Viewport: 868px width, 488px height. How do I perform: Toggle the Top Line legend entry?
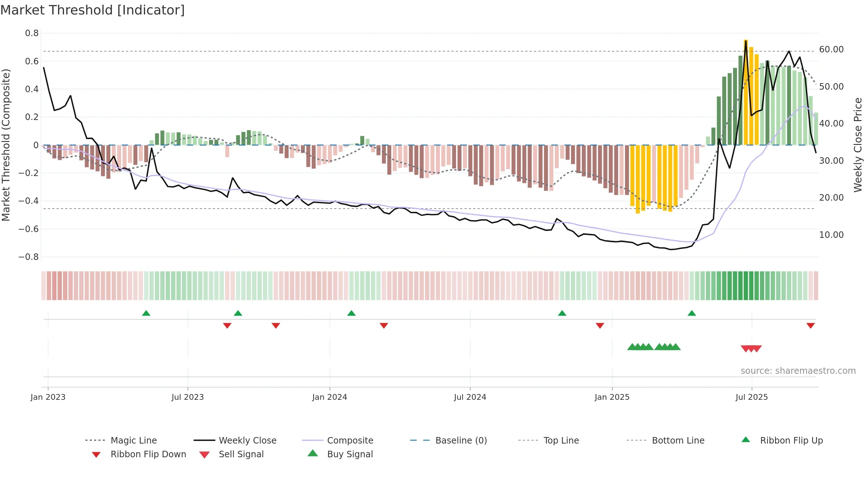click(x=549, y=440)
